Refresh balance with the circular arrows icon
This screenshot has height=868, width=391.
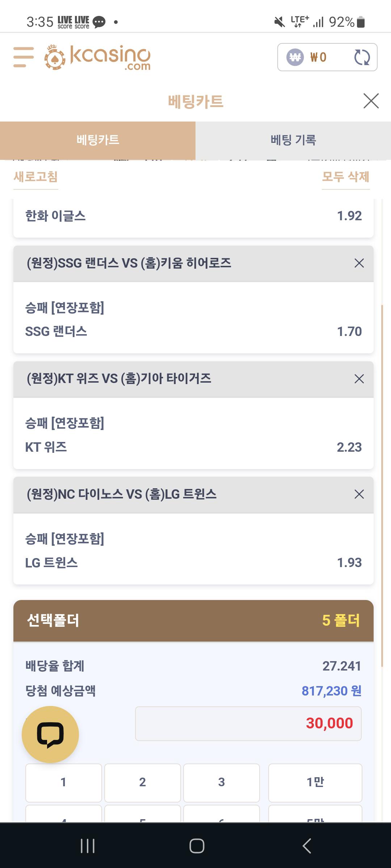(x=362, y=57)
